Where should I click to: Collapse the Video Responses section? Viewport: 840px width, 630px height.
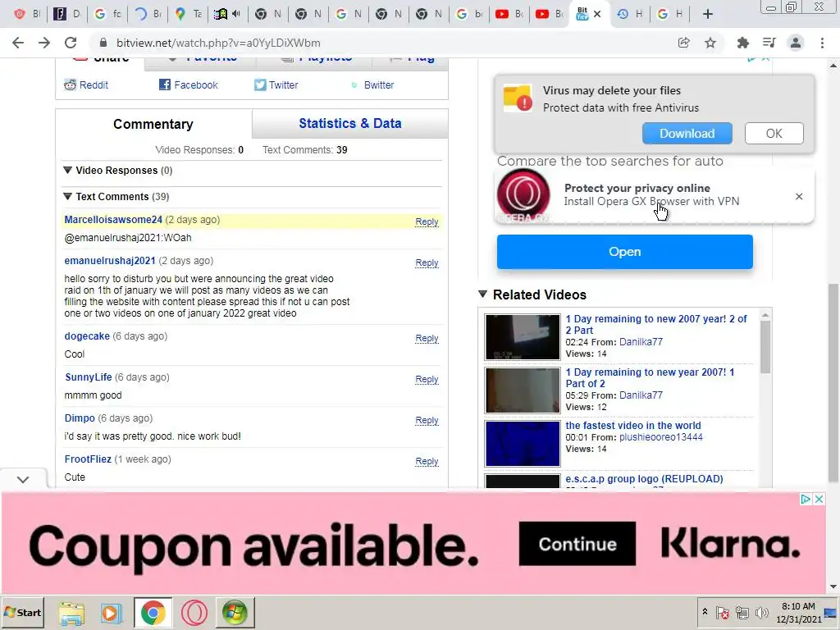point(67,171)
